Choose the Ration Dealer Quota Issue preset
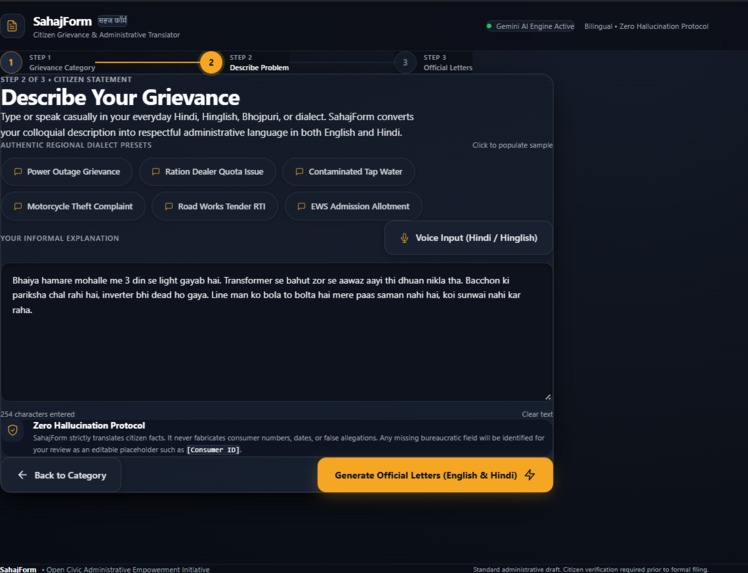Screen dimensions: 748x573 click(208, 172)
